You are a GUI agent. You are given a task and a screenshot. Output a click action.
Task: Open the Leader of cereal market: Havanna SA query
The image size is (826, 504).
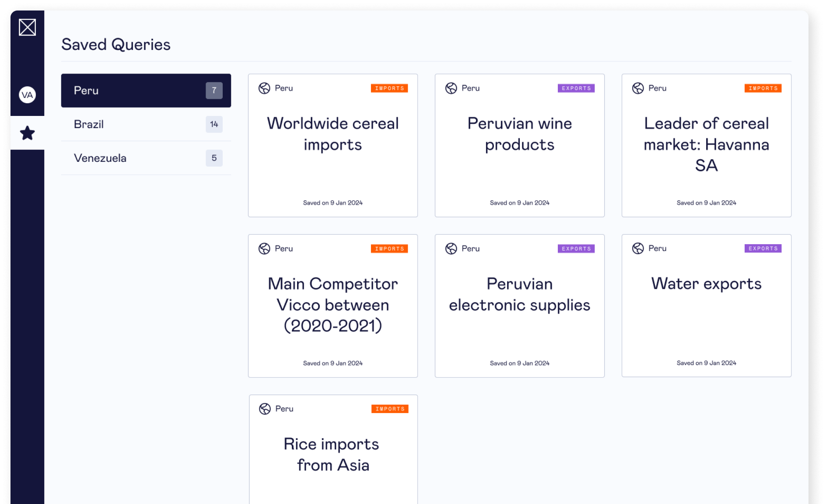click(x=706, y=144)
